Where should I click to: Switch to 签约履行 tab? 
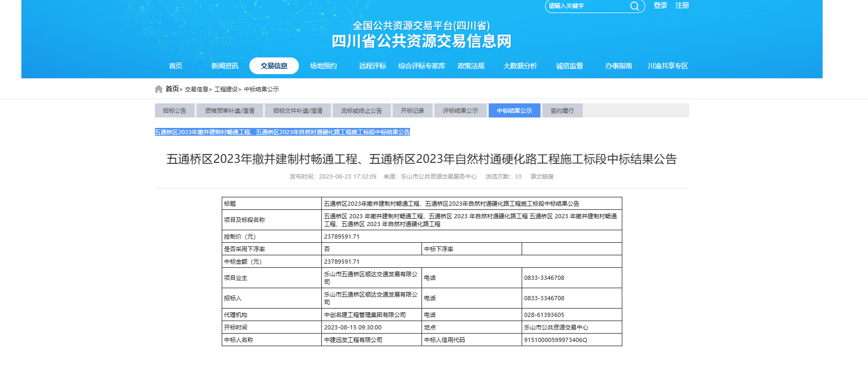pos(562,111)
